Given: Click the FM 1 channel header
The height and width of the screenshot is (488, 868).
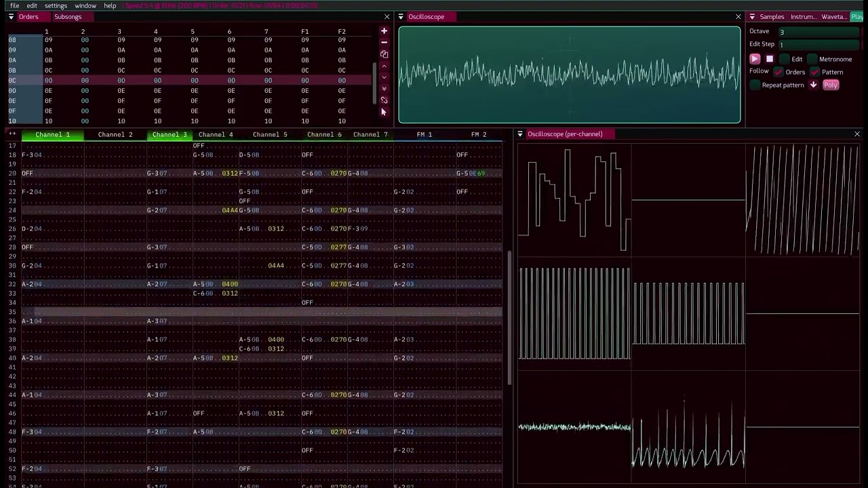Looking at the screenshot, I should 425,134.
